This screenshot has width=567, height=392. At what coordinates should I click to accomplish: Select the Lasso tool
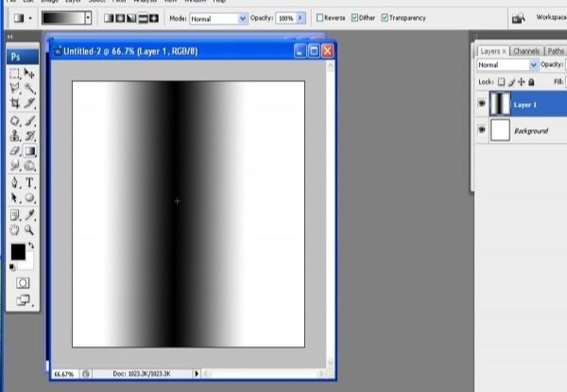[x=14, y=88]
